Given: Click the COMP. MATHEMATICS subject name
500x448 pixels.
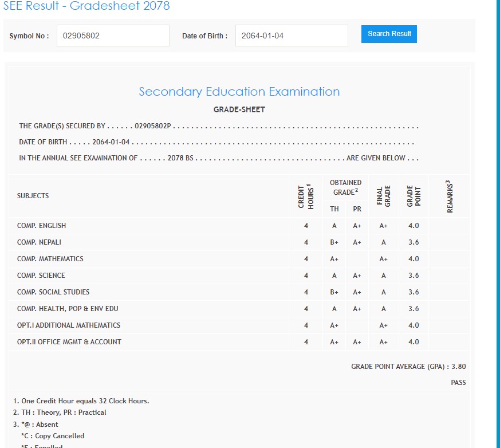Looking at the screenshot, I should point(50,259).
